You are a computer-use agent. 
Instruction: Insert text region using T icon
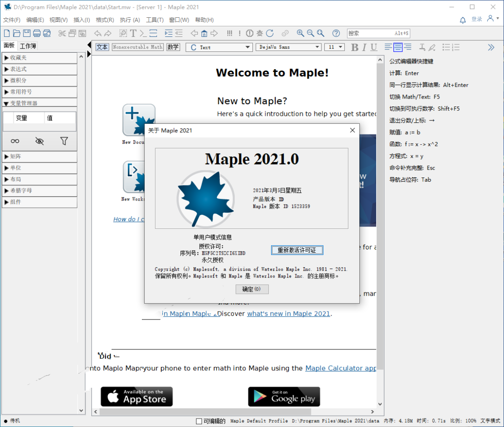pyautogui.click(x=133, y=33)
